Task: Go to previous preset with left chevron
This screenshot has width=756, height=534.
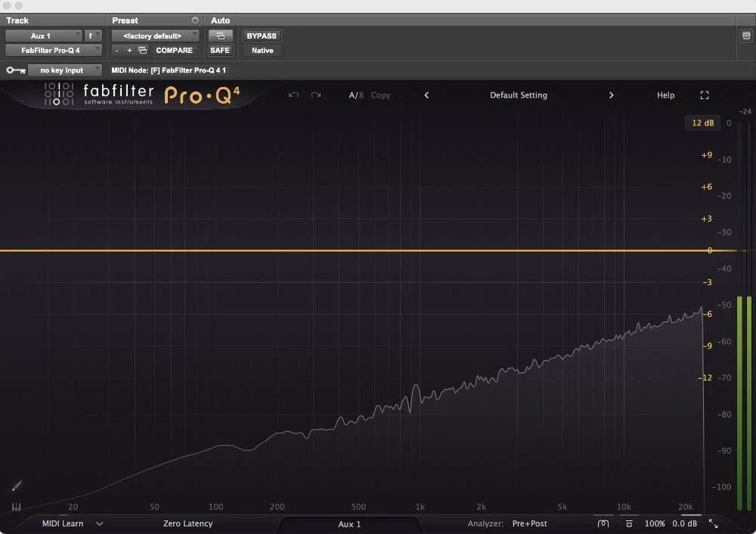Action: tap(426, 95)
